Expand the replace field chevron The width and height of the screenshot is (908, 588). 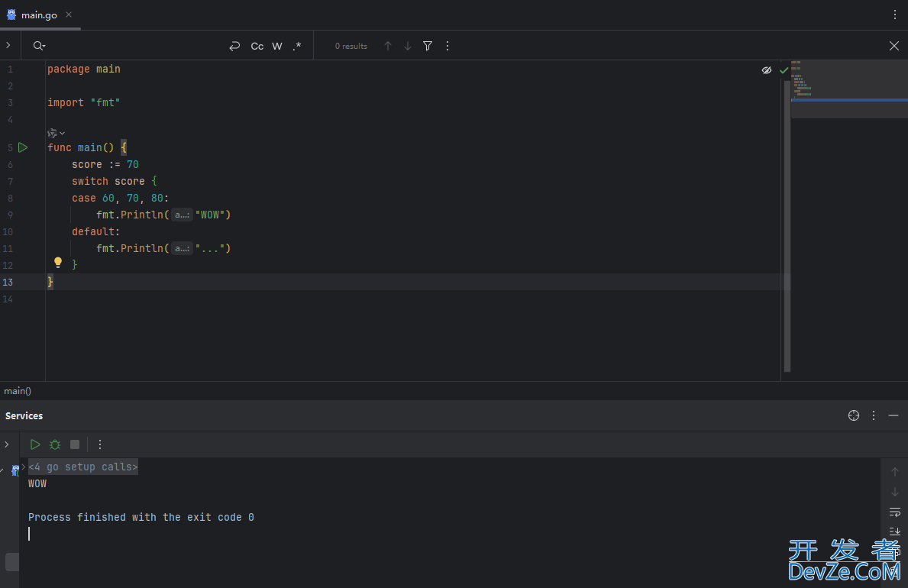8,45
